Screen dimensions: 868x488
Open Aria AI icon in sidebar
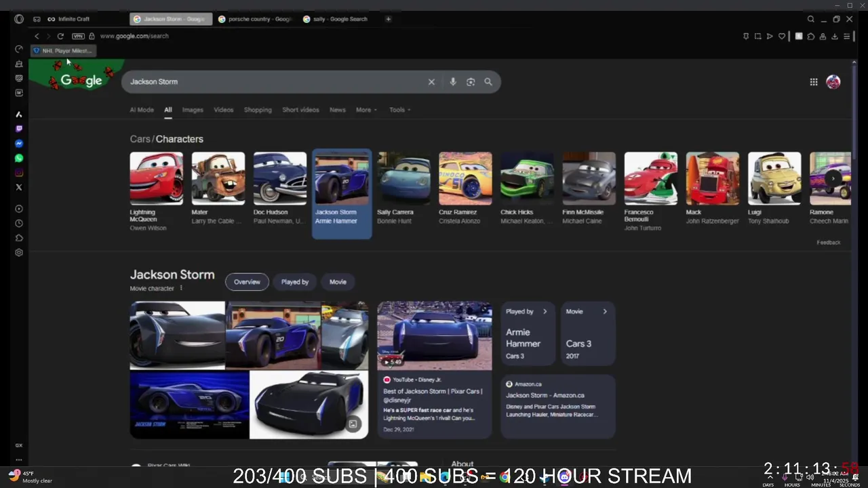pos(19,115)
